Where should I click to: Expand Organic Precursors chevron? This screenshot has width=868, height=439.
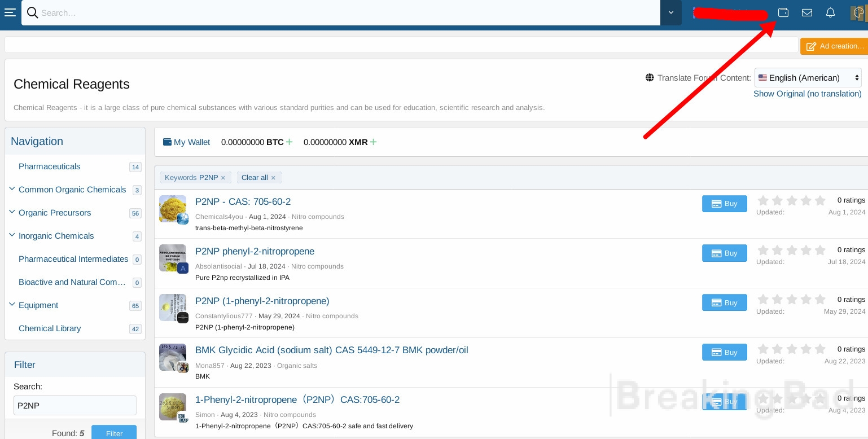(x=12, y=212)
